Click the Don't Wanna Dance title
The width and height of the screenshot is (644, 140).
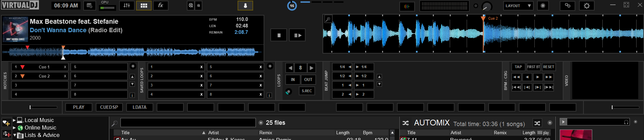[58, 30]
